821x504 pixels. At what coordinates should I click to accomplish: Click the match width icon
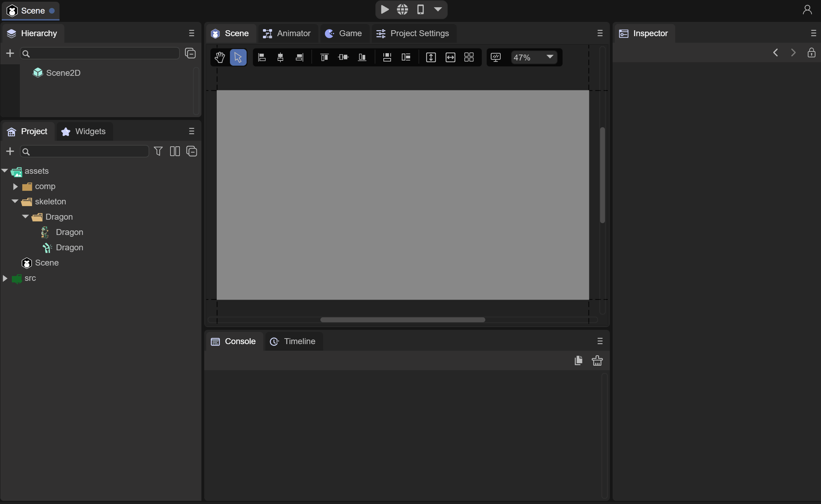(450, 57)
